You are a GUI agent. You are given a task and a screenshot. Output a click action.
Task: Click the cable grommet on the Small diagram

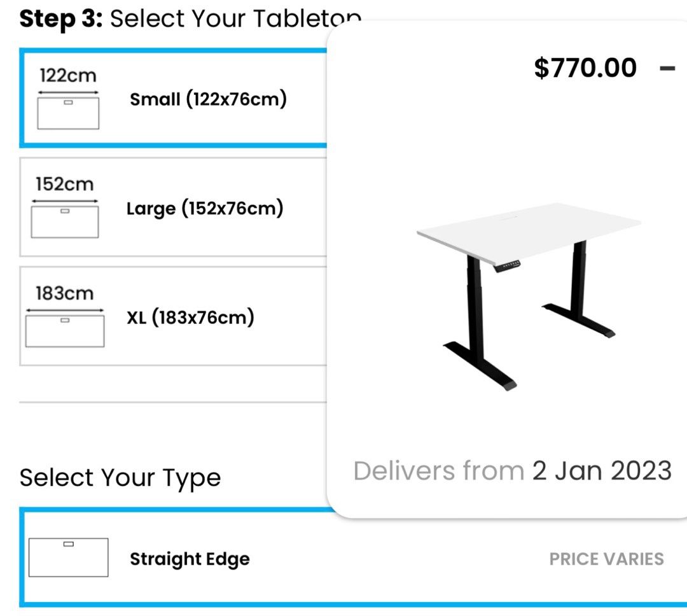68,102
